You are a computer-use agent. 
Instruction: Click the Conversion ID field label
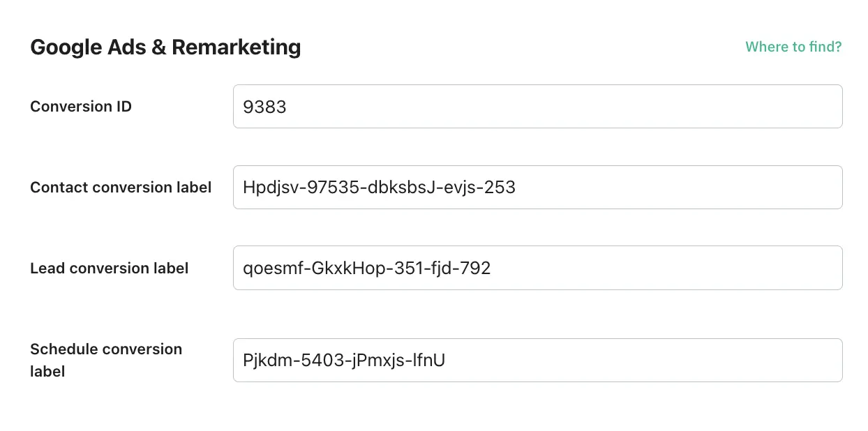coord(80,106)
